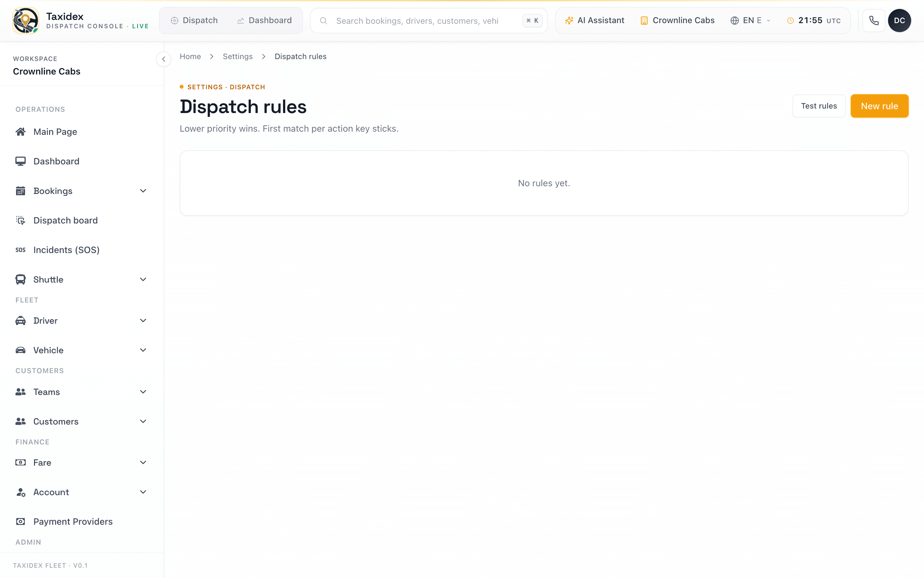Click the Dispatch rules breadcrumb
Screen dimensions: 924x578
point(301,57)
